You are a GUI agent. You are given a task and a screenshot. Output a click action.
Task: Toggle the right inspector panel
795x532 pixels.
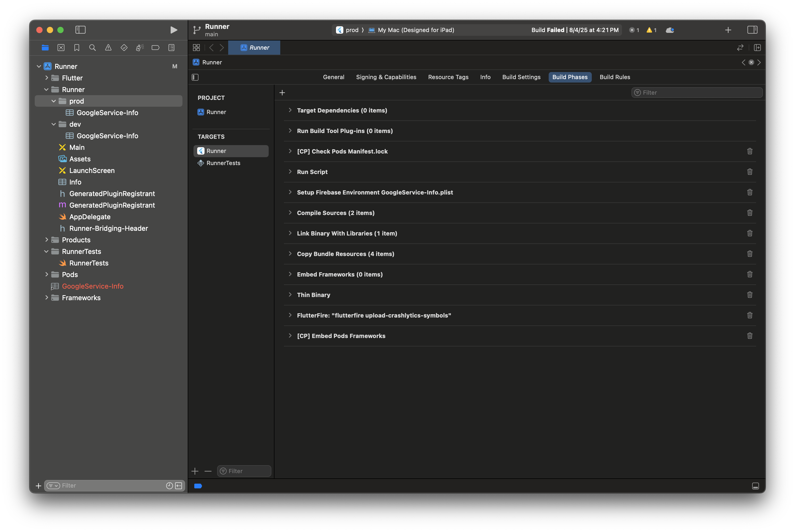pyautogui.click(x=752, y=30)
